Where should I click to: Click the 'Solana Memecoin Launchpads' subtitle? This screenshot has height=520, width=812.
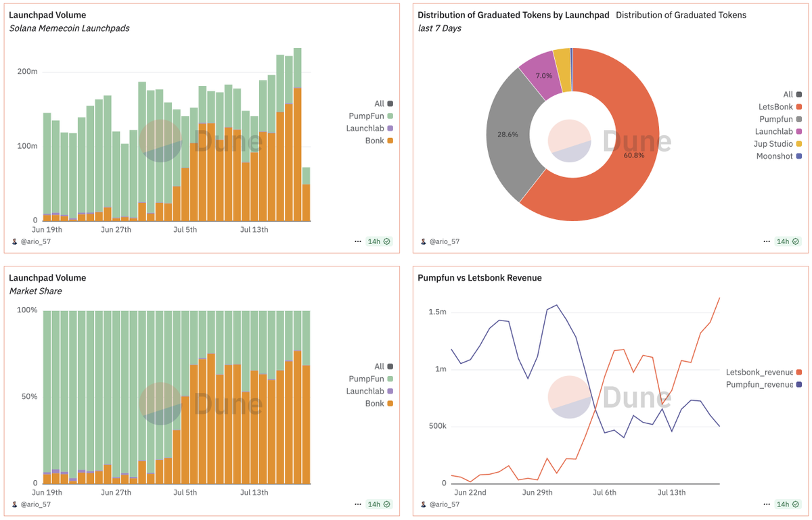pos(69,28)
